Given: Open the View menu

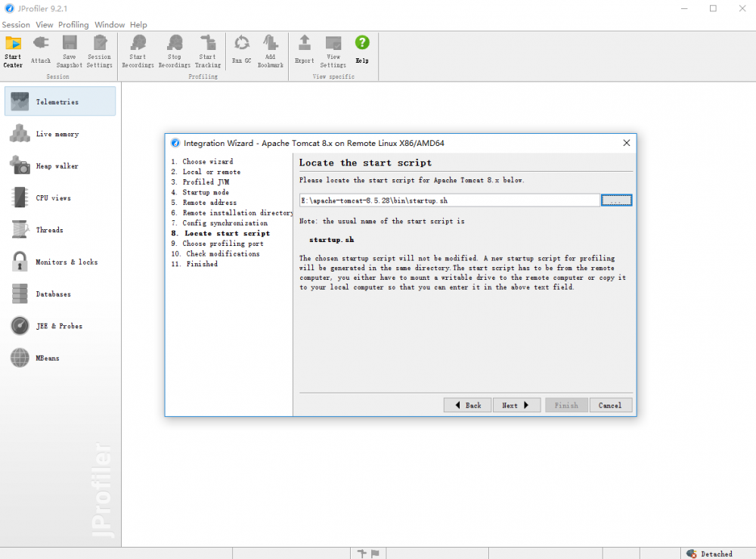Looking at the screenshot, I should click(x=45, y=25).
